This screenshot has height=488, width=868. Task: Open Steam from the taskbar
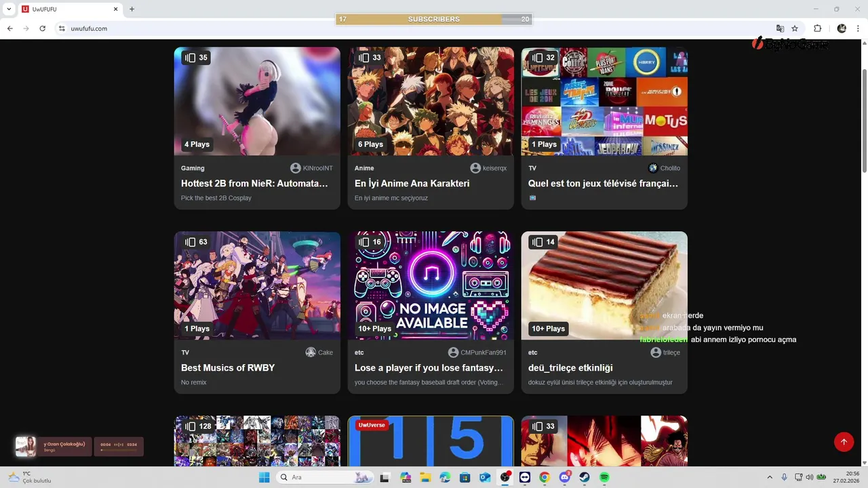coord(584,477)
